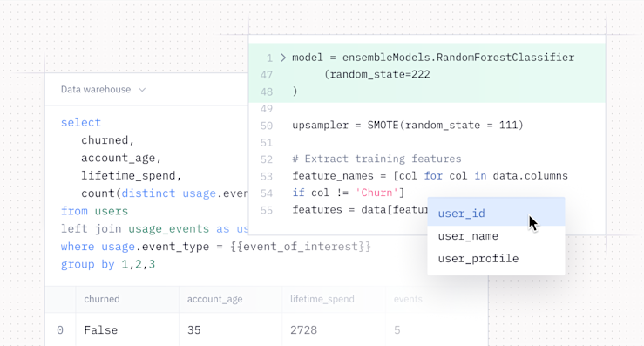Click the RandomForestClassifier model line
The height and width of the screenshot is (346, 644).
point(433,58)
